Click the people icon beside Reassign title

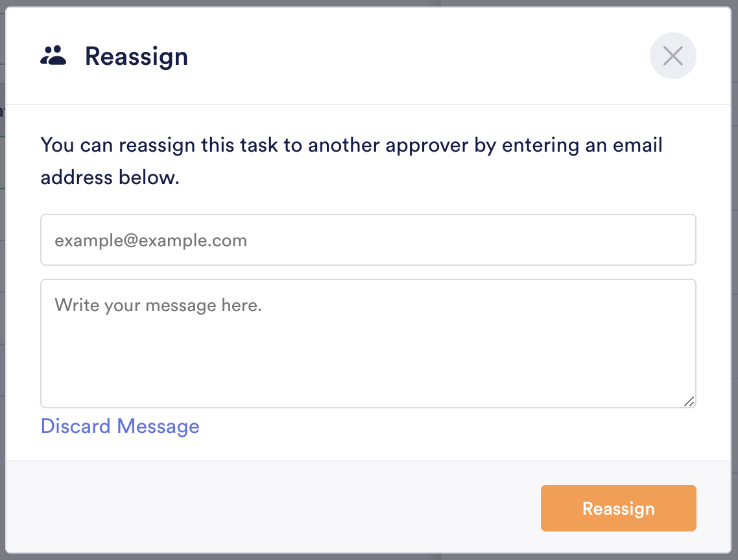click(53, 56)
